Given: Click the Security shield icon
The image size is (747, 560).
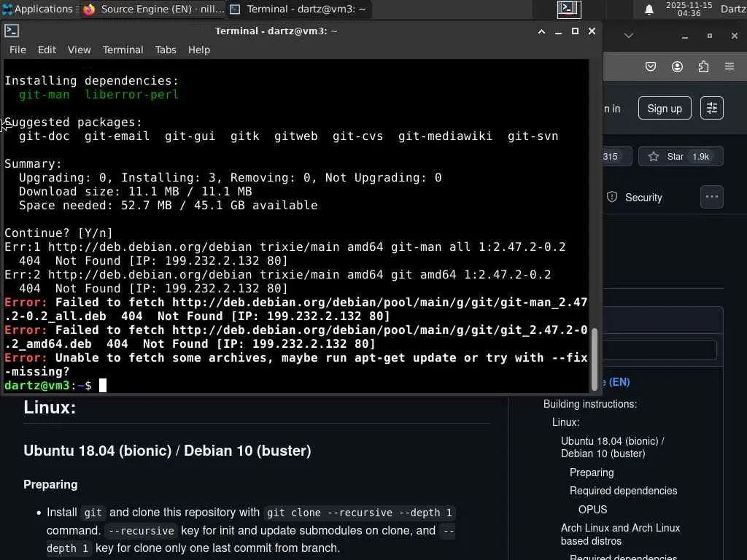Looking at the screenshot, I should [x=612, y=197].
